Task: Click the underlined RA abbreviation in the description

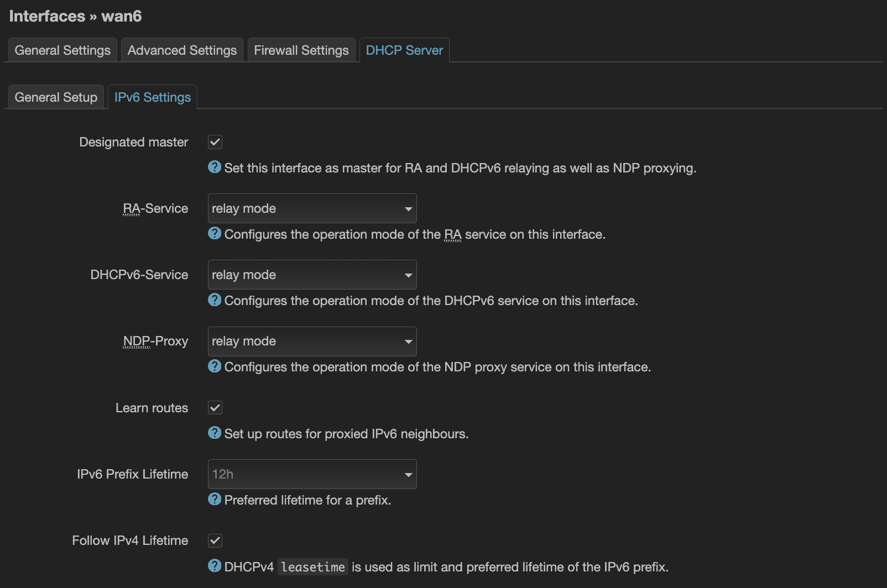Action: (453, 234)
